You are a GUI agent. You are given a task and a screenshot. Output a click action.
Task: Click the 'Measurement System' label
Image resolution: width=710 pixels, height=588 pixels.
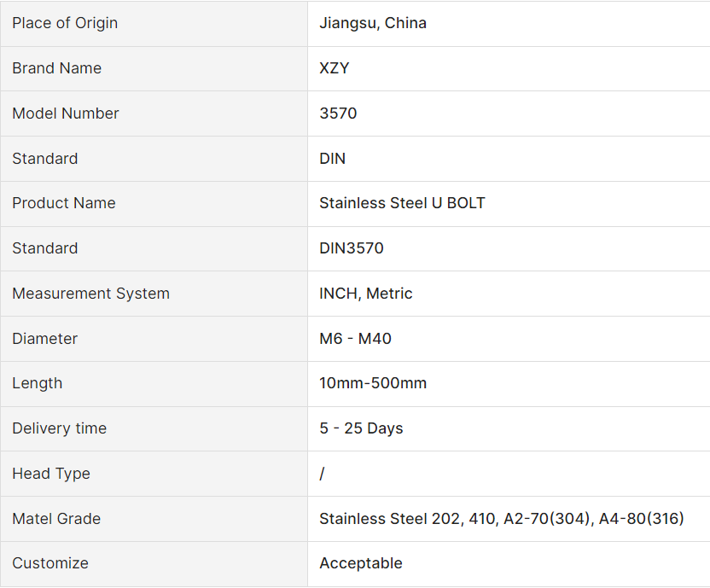tap(90, 294)
